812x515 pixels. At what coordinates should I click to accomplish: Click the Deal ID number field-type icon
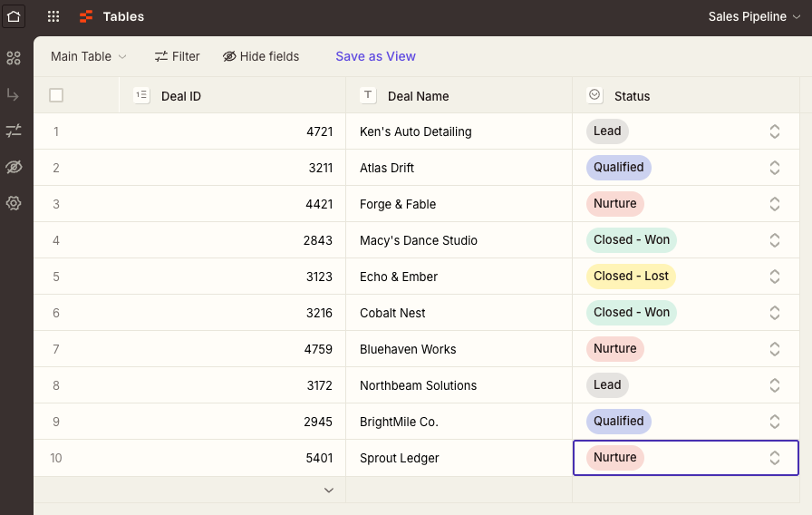[x=141, y=95]
